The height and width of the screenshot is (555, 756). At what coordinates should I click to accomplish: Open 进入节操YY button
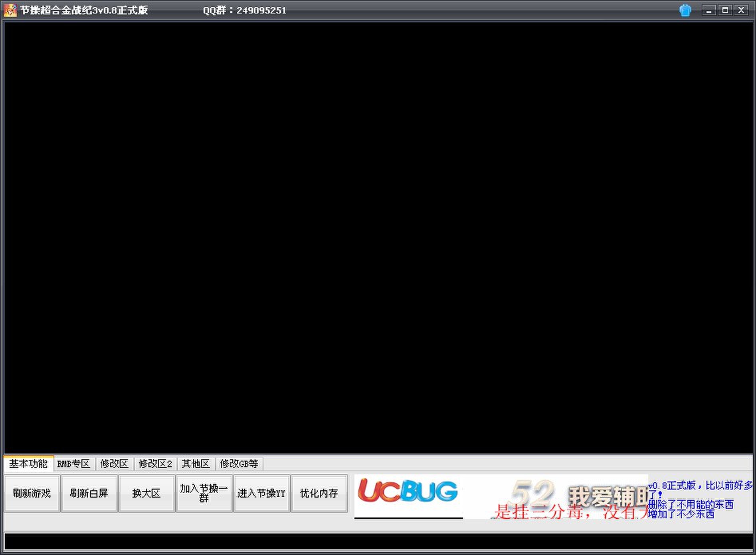coord(261,494)
